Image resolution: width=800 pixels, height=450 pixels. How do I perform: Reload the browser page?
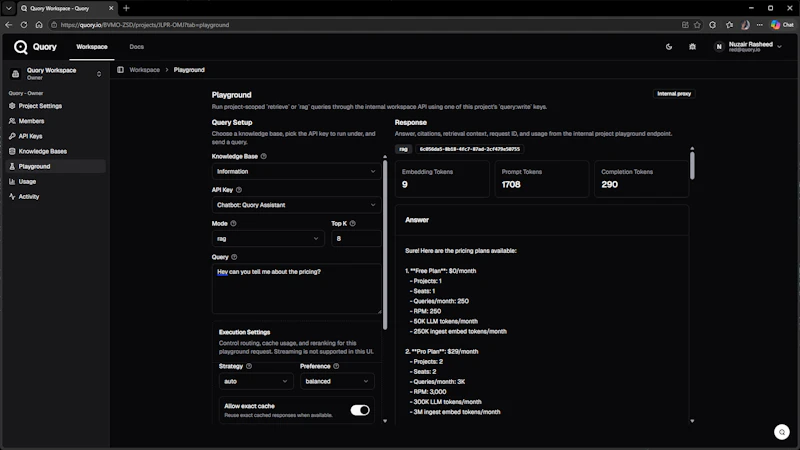click(x=24, y=24)
